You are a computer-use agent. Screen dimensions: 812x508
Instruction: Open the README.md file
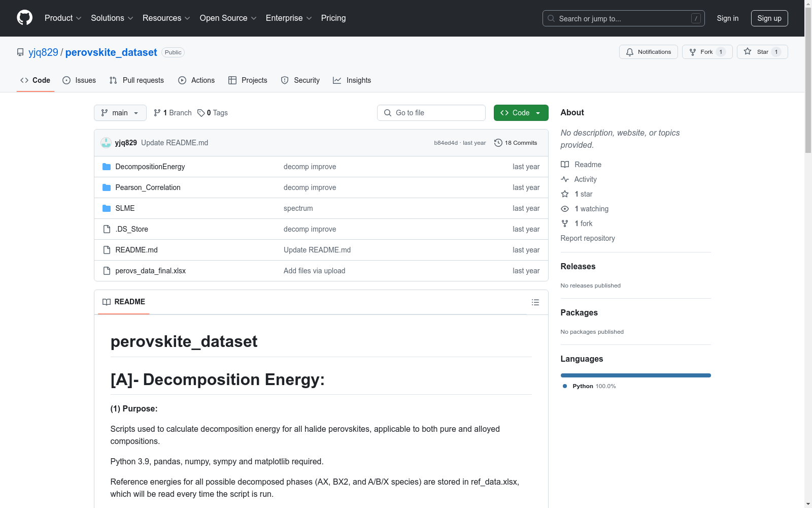[137, 250]
